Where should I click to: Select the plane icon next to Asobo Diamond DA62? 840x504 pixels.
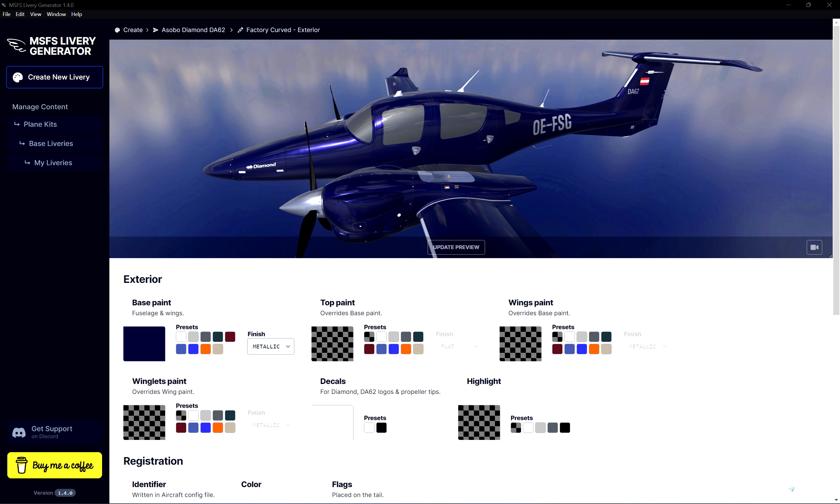[156, 30]
